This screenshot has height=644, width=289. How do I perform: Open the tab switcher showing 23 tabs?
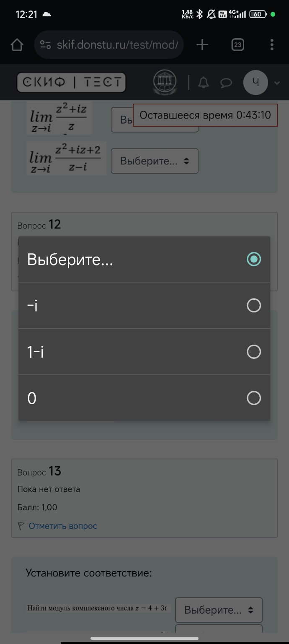click(x=237, y=45)
